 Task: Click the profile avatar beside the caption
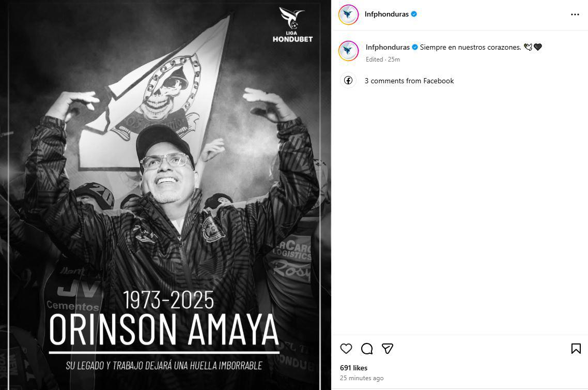click(348, 51)
